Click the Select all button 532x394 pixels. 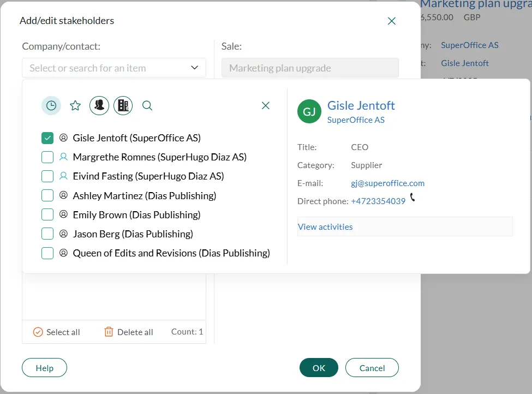tap(57, 332)
